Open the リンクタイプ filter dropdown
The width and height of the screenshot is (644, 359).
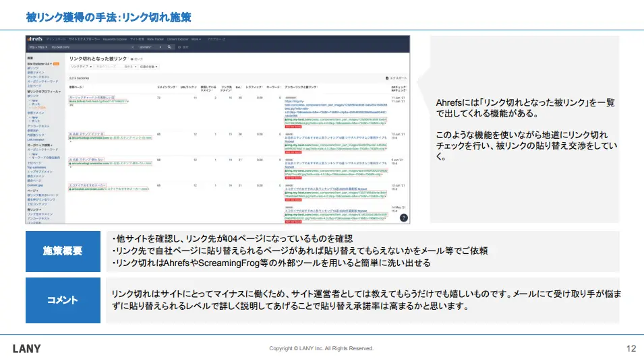point(81,67)
